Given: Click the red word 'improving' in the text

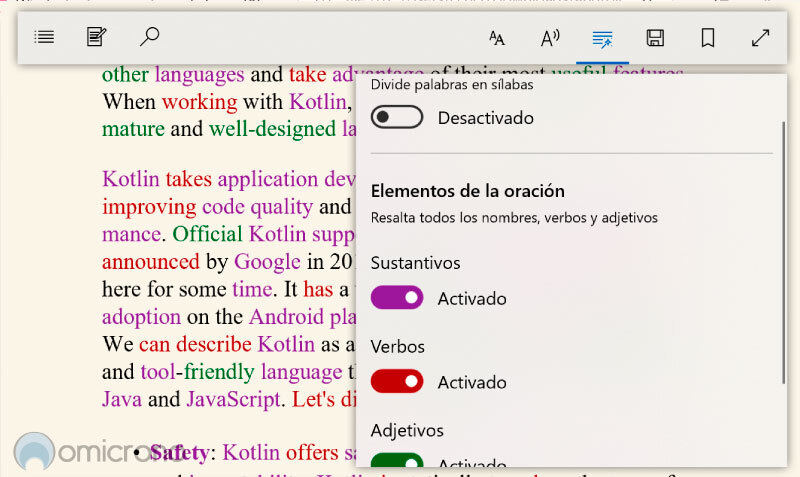Looking at the screenshot, I should click(149, 207).
